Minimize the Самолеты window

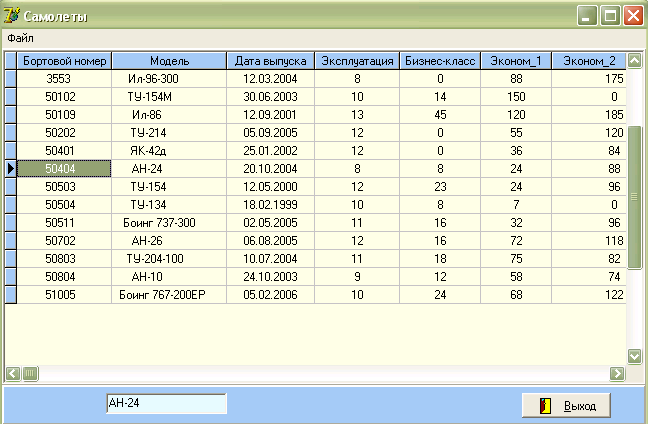coord(587,16)
